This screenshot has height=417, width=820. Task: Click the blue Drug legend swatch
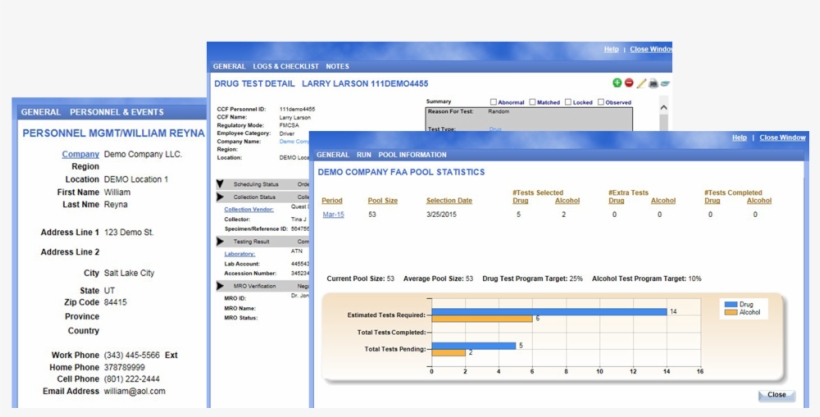[x=731, y=305]
